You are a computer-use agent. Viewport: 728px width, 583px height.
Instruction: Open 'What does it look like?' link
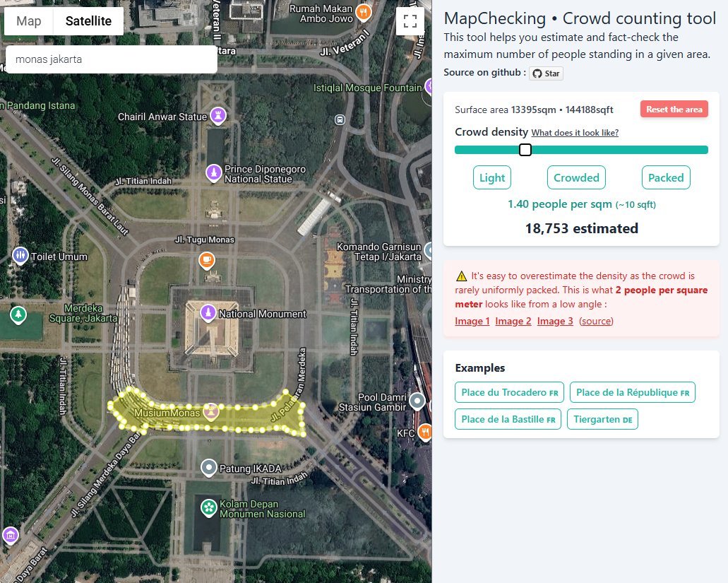click(x=575, y=133)
